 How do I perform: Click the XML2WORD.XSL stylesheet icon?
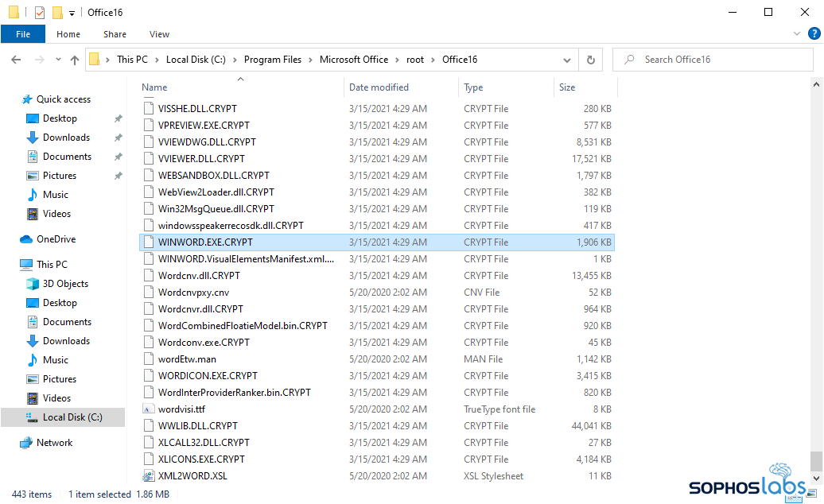149,475
